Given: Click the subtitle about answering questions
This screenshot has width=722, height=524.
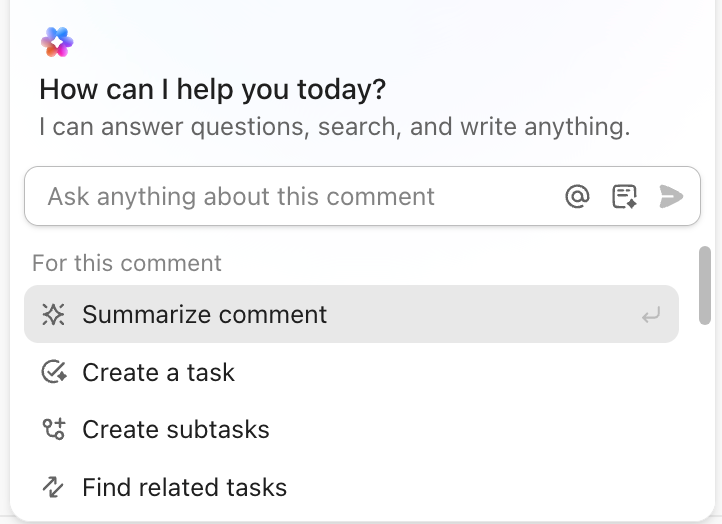Looking at the screenshot, I should [x=334, y=128].
